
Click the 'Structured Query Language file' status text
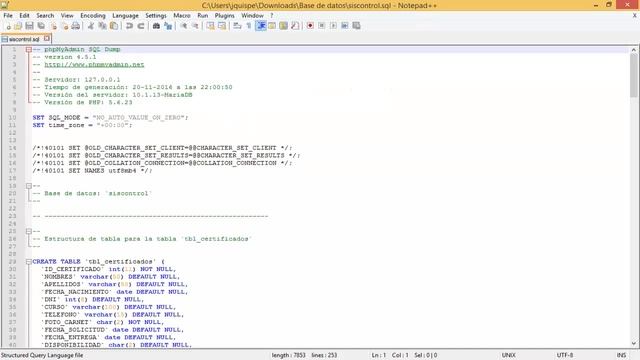[x=42, y=355]
